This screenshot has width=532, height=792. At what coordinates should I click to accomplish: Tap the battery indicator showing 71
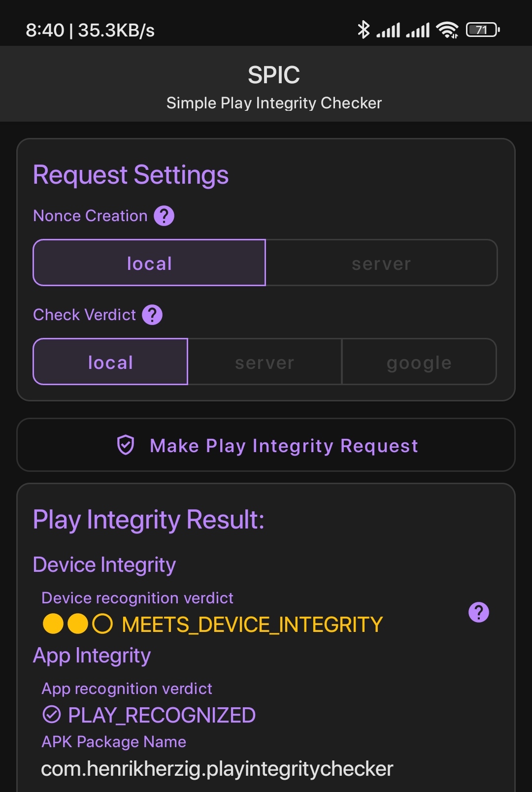pos(483,30)
